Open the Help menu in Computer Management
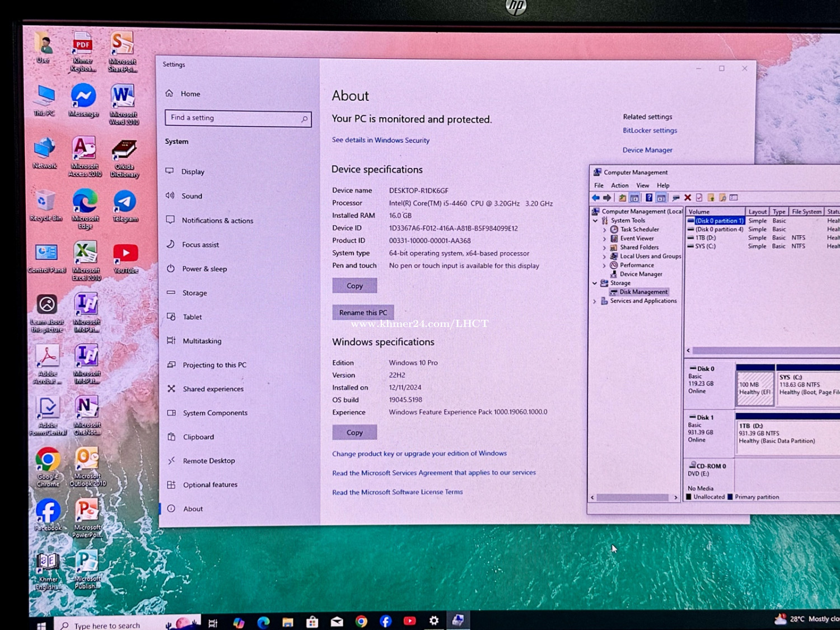This screenshot has width=840, height=630. point(663,185)
